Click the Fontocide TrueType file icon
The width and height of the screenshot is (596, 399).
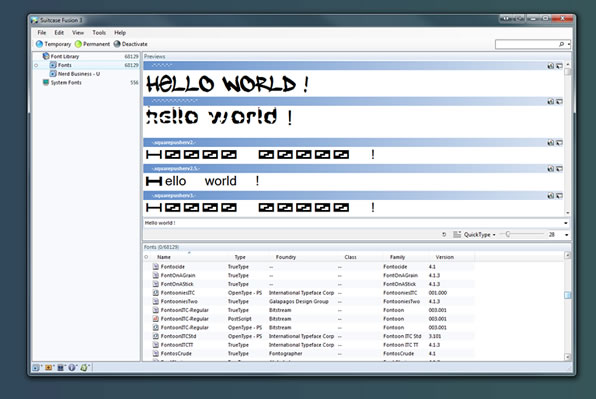click(x=155, y=267)
